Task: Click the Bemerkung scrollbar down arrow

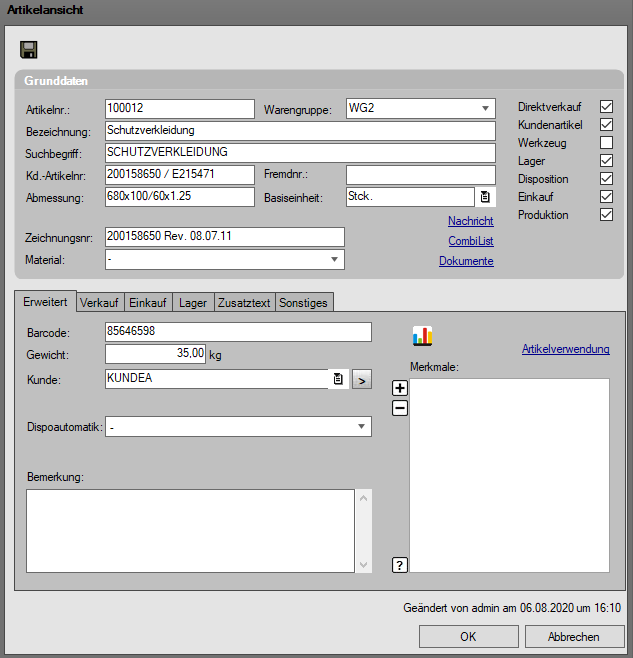Action: [364, 564]
